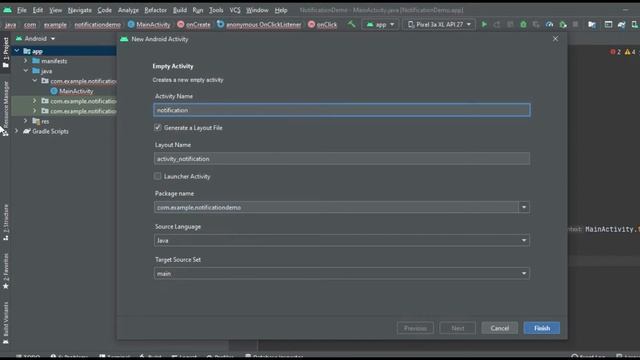Viewport: 640px width, 360px height.
Task: Click the red error count indicator
Action: [x=616, y=52]
